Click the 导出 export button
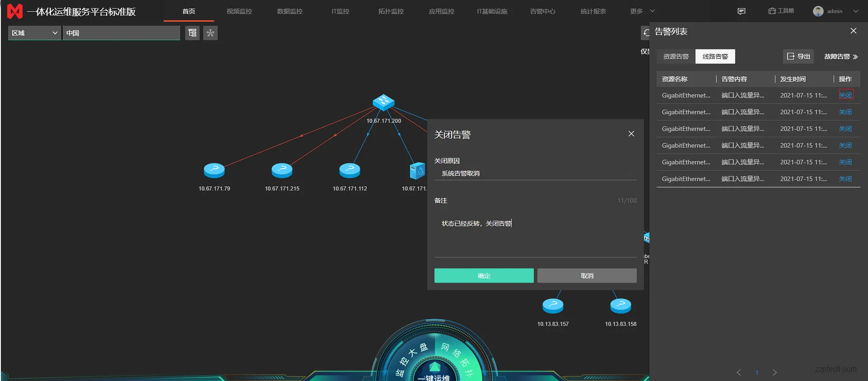 click(x=798, y=56)
